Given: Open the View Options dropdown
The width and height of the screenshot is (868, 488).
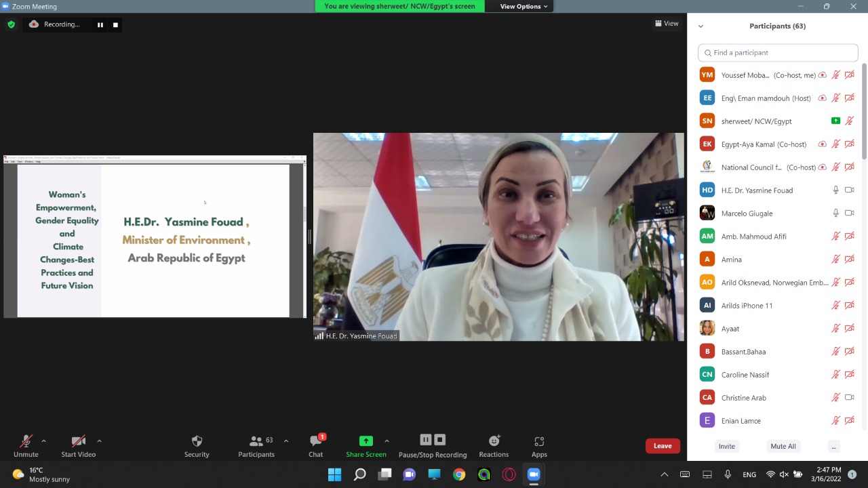Looking at the screenshot, I should point(524,6).
